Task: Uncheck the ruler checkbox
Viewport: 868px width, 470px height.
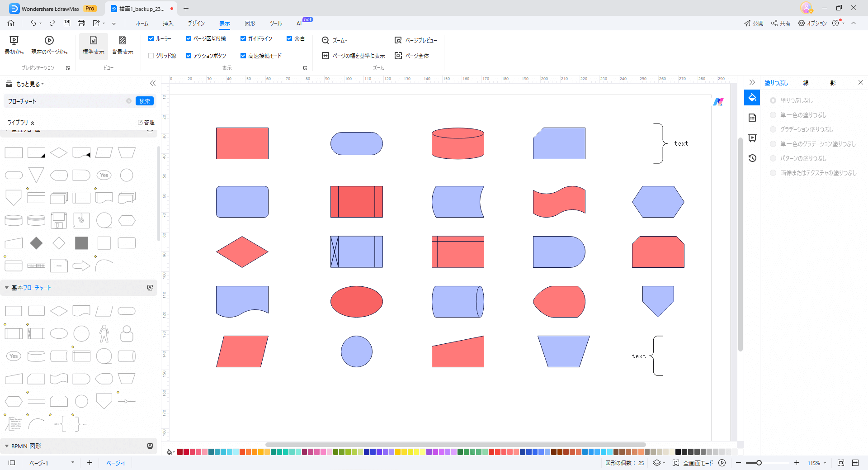Action: click(x=151, y=39)
